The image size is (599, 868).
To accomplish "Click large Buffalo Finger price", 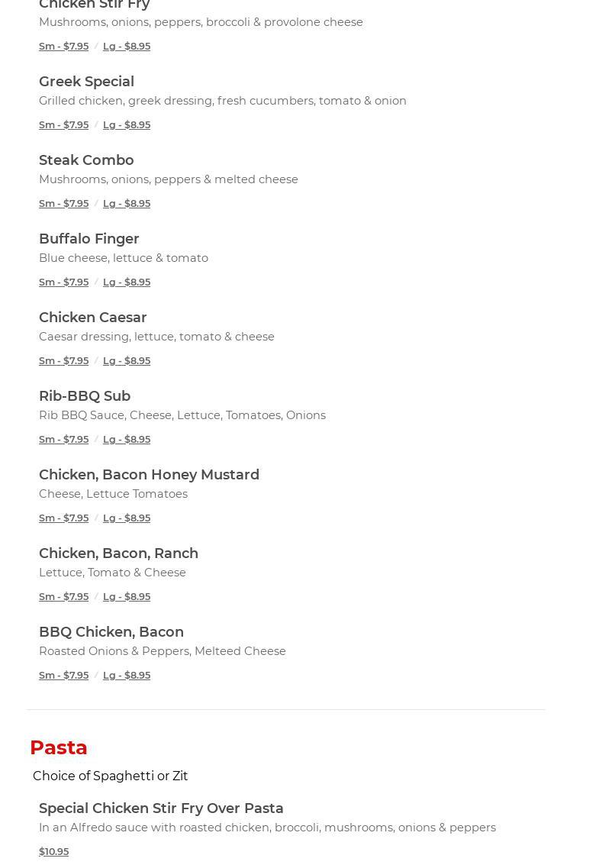I will (127, 282).
